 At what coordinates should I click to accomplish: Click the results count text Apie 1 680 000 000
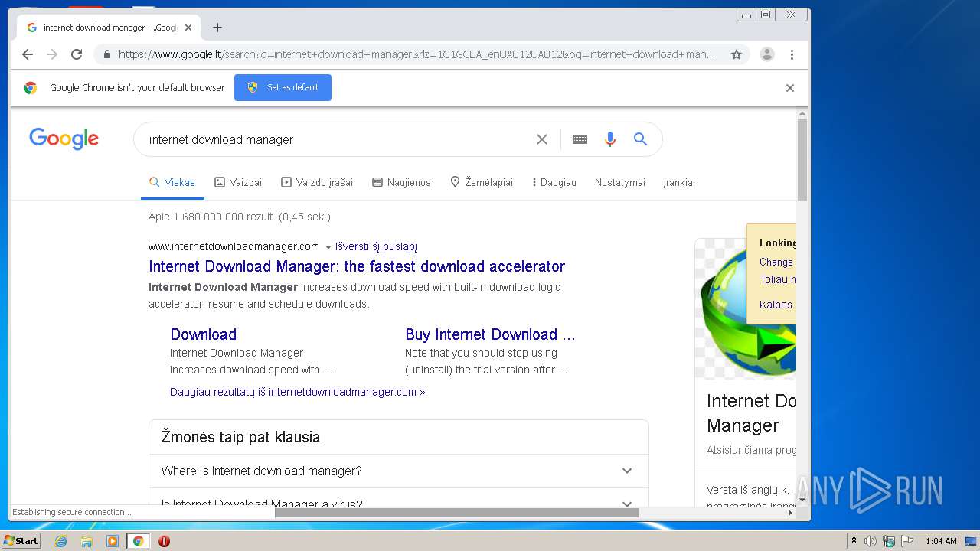(x=240, y=217)
